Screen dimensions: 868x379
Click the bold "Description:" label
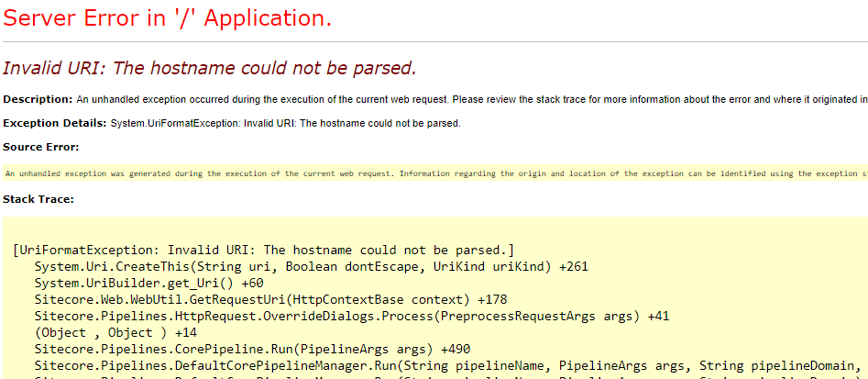pyautogui.click(x=38, y=100)
